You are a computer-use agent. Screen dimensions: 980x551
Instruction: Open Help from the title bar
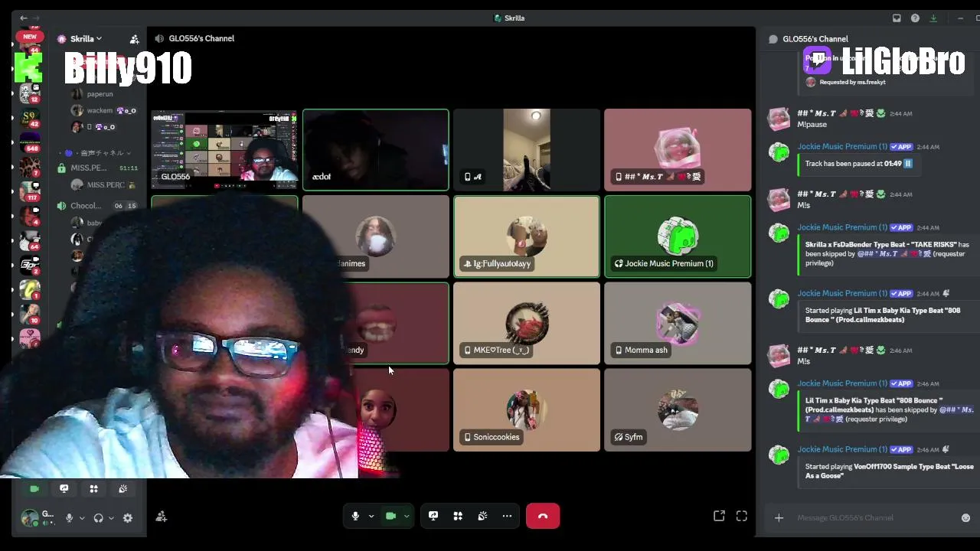tap(915, 18)
